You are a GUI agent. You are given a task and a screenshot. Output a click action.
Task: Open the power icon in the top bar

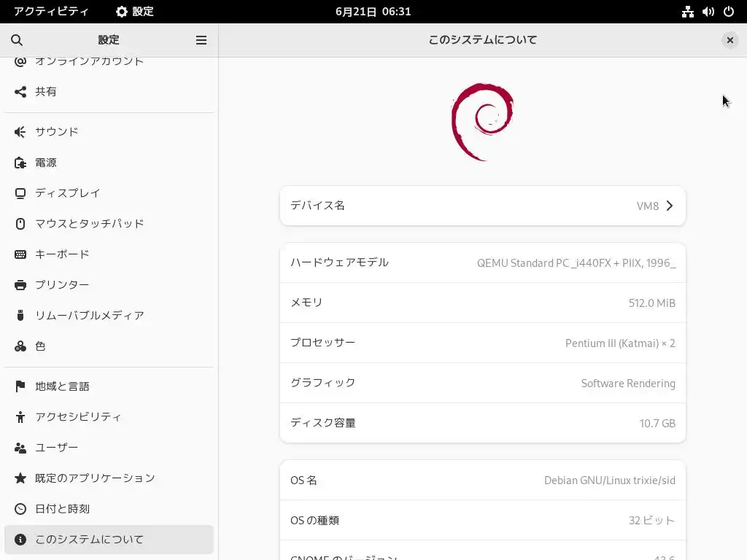pos(729,12)
